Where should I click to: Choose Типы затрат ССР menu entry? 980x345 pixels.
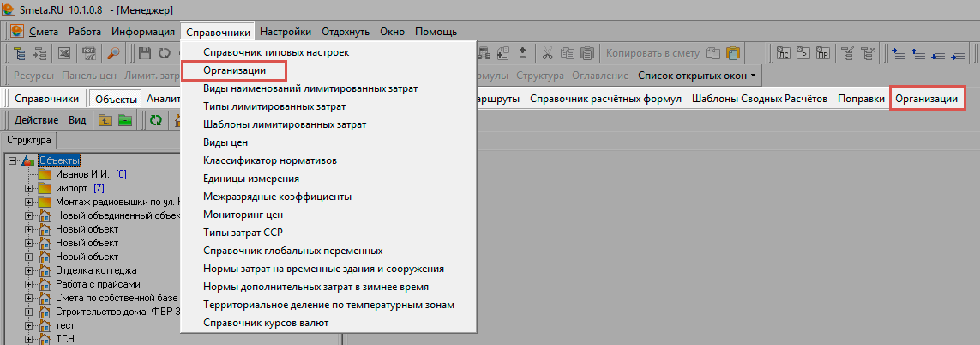pos(243,233)
